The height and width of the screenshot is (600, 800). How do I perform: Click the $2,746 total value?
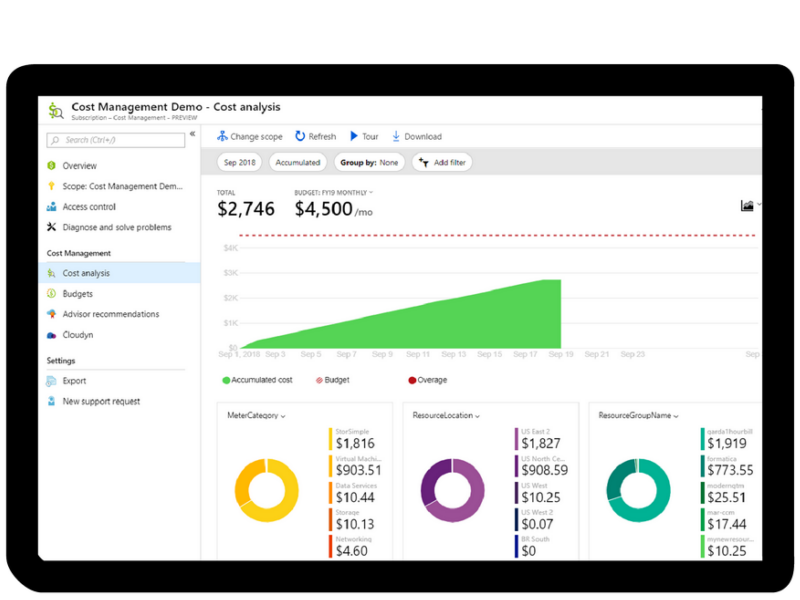pyautogui.click(x=246, y=209)
